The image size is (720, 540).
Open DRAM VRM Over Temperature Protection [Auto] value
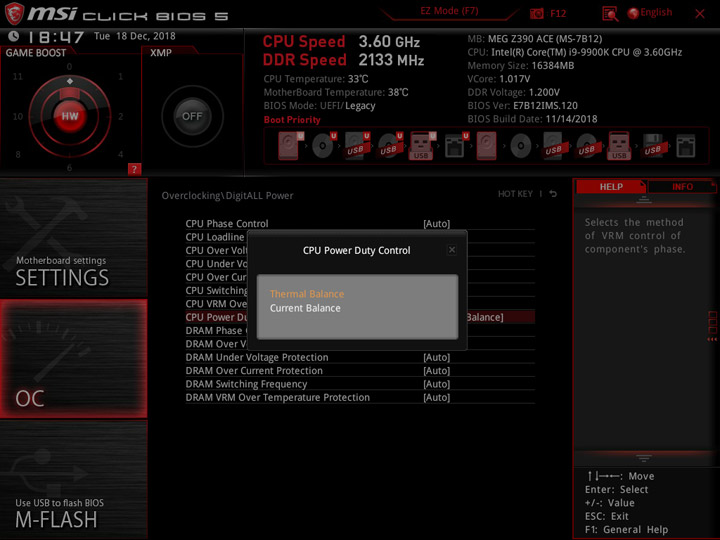[436, 397]
